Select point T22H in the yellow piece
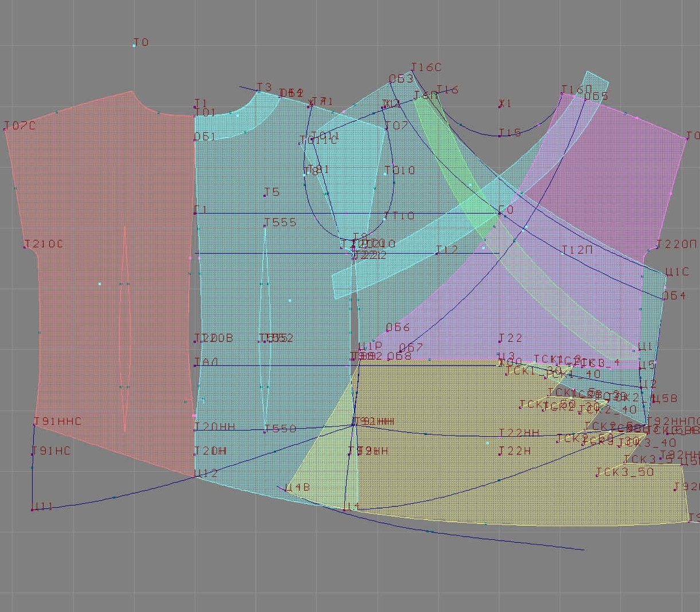The image size is (700, 612). click(x=500, y=455)
